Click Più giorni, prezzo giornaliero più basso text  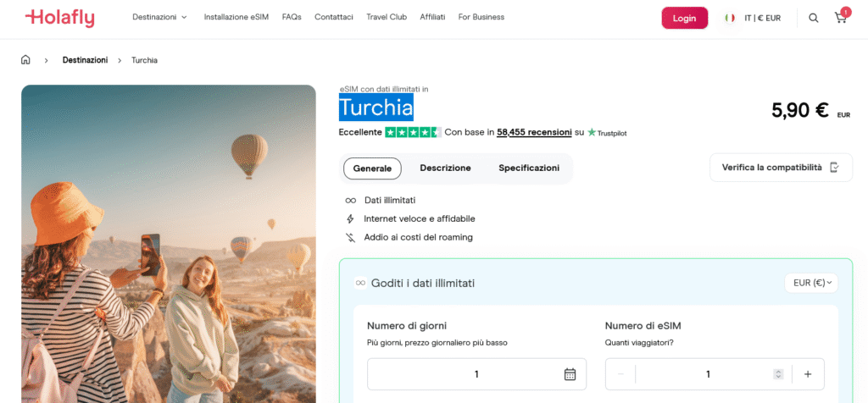coord(437,343)
